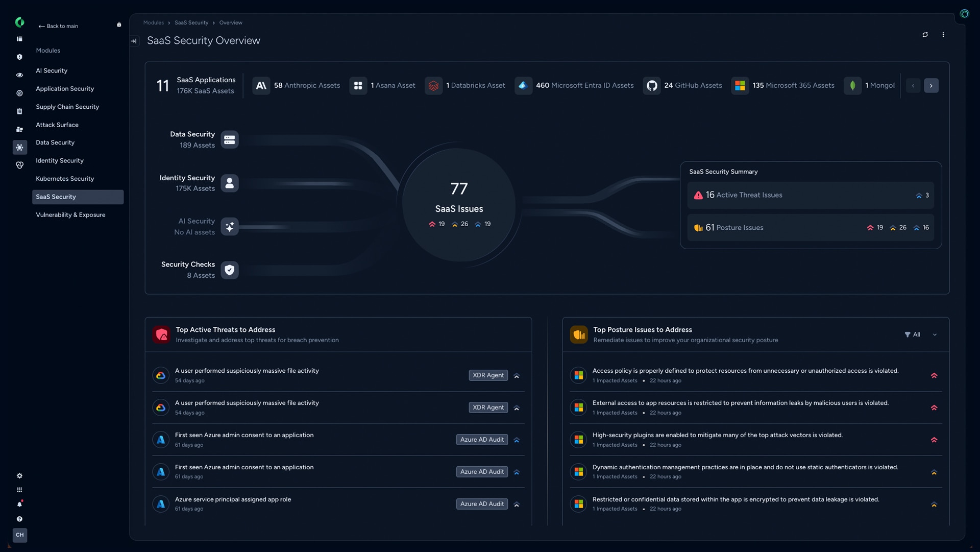Click Modules breadcrumb link
Viewport: 980px width, 552px height.
(154, 23)
